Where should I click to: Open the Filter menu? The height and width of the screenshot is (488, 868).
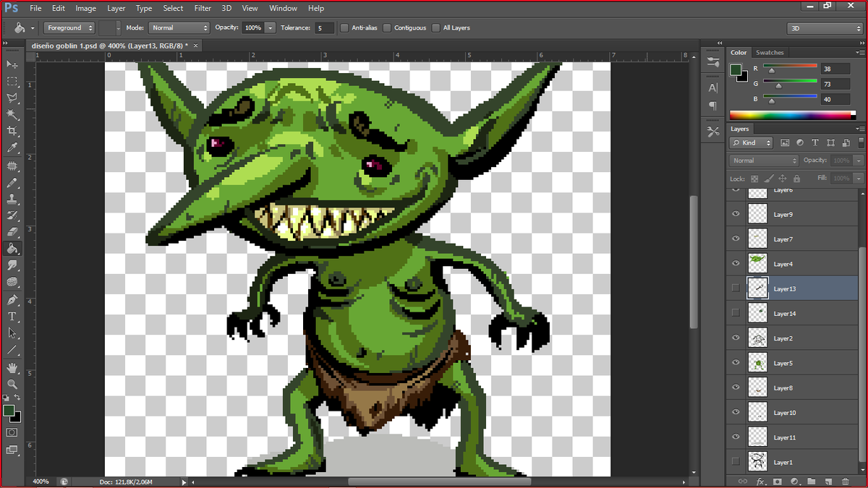click(x=203, y=8)
